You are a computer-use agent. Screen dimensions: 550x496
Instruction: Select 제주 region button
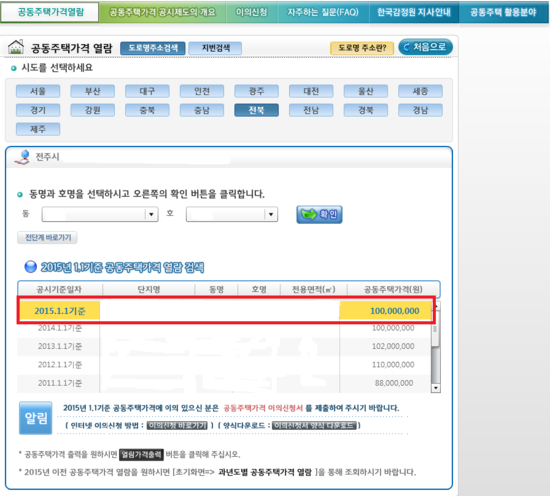pos(38,129)
